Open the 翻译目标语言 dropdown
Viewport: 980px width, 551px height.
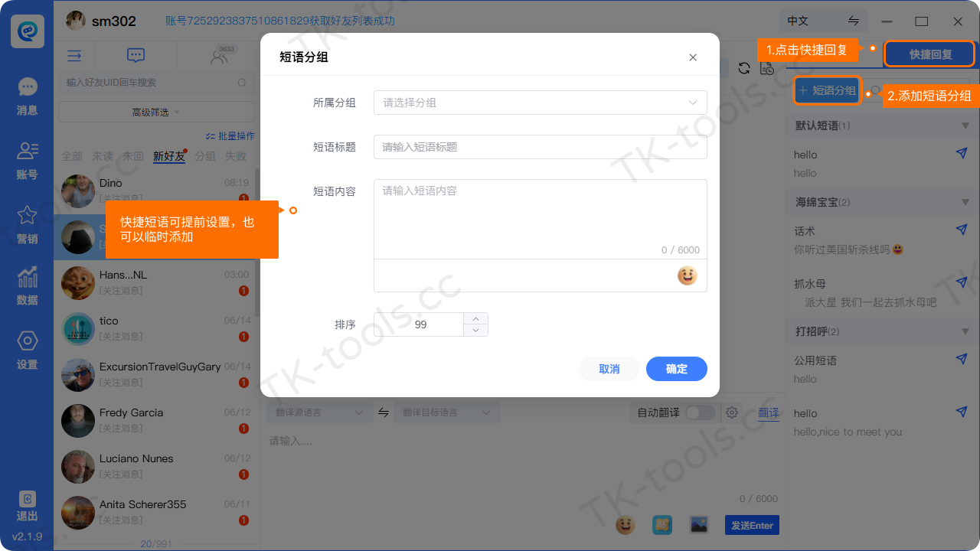coord(447,412)
